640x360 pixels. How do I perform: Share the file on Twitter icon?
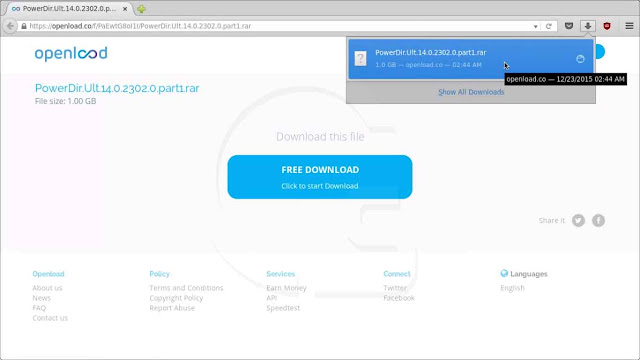578,220
